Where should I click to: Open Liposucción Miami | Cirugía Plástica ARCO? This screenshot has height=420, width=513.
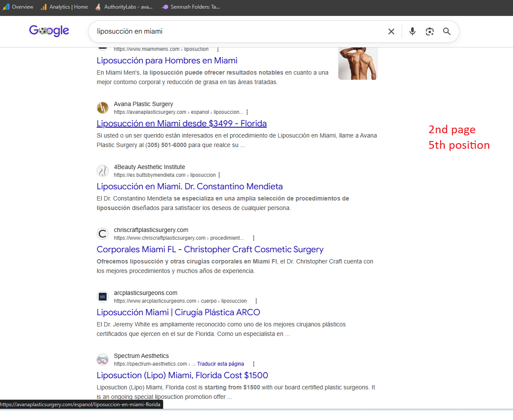pyautogui.click(x=178, y=312)
